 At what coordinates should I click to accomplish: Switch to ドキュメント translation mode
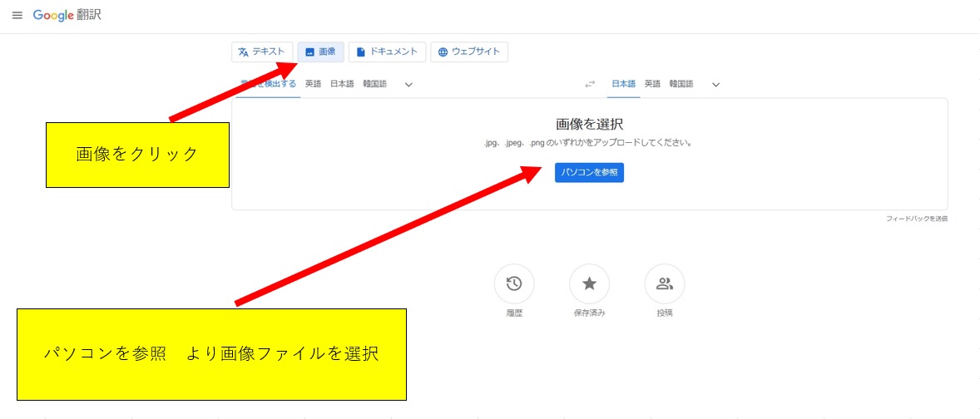tap(387, 52)
